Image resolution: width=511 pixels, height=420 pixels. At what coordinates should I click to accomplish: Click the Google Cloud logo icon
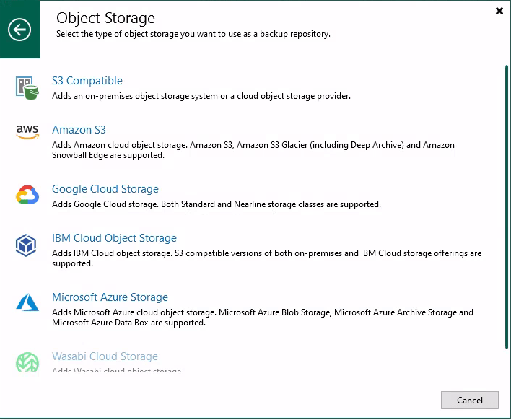tap(27, 195)
